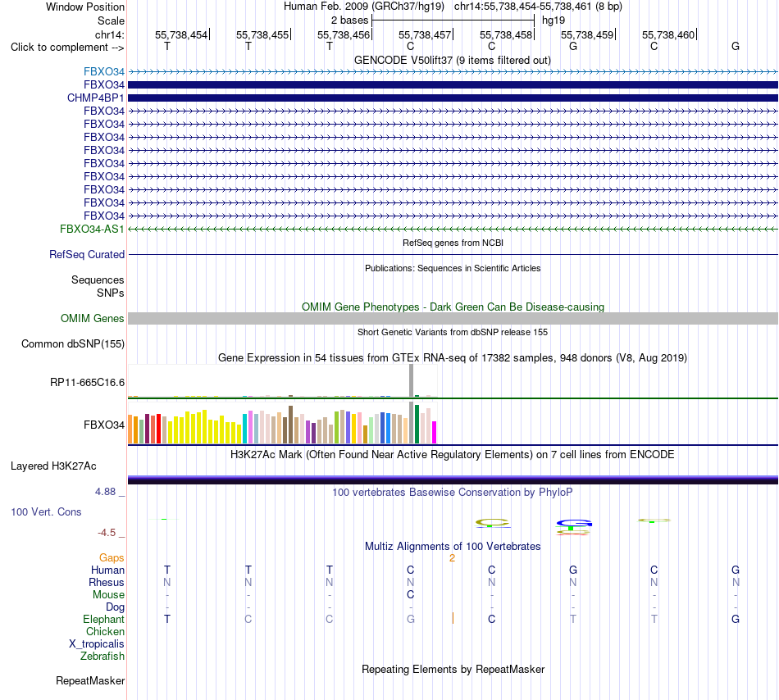Select the Mouse species label
779x700 pixels.
[x=108, y=595]
